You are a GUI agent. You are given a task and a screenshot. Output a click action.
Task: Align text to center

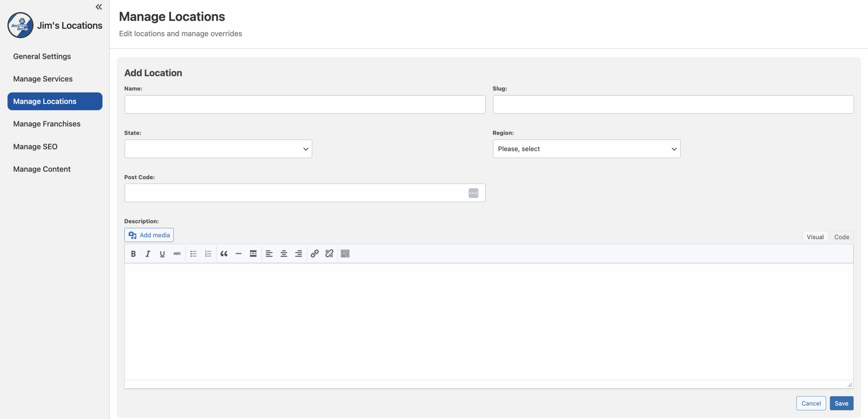click(x=283, y=254)
